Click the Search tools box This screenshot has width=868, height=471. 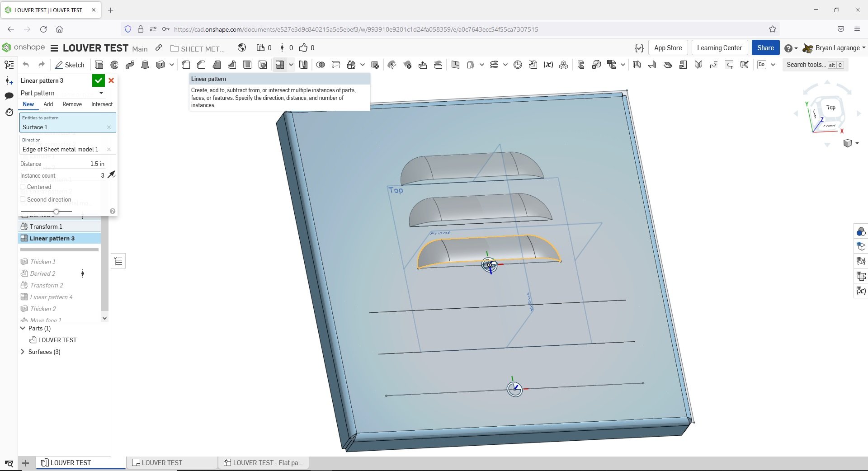815,65
